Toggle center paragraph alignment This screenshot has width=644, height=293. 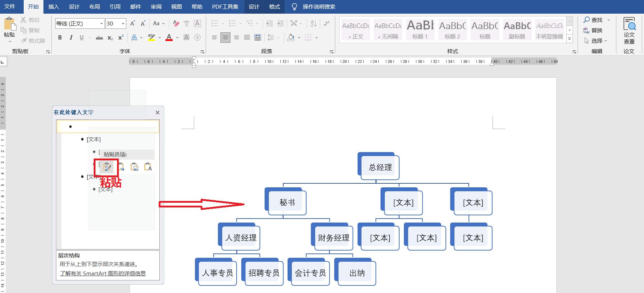tap(225, 37)
